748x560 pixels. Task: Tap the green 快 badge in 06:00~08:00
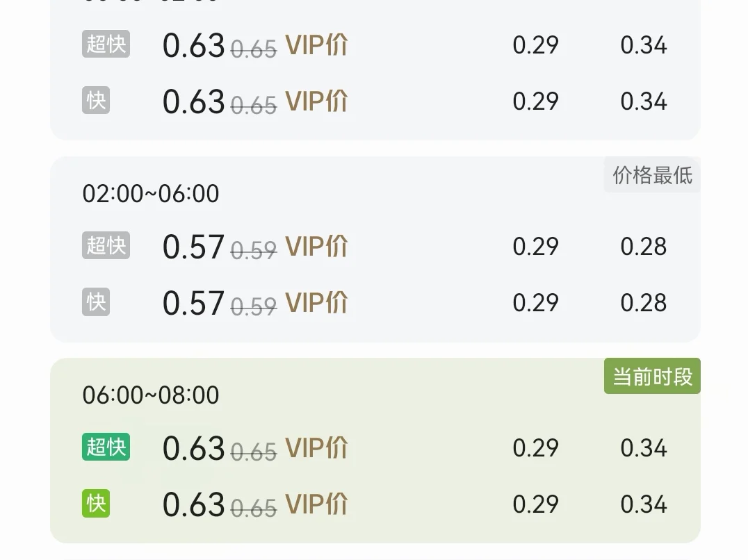pos(96,503)
